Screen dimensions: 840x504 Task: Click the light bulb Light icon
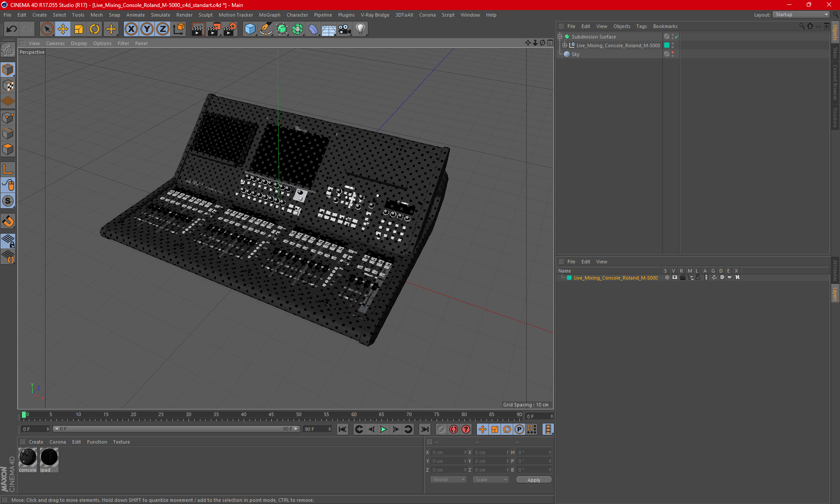pyautogui.click(x=360, y=29)
